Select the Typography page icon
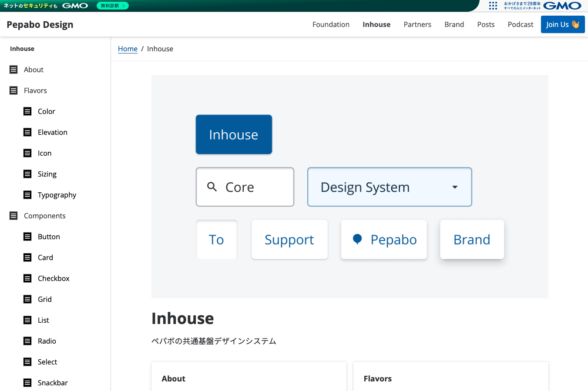 tap(27, 195)
